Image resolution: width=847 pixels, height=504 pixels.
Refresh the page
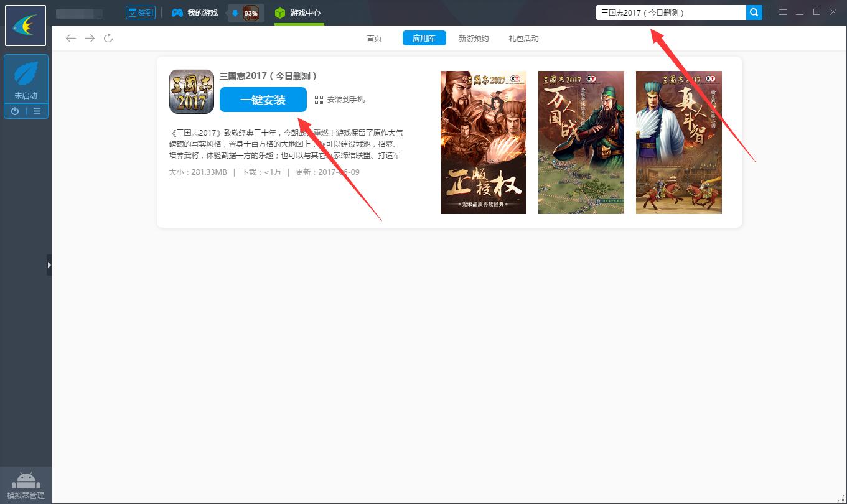tap(108, 39)
